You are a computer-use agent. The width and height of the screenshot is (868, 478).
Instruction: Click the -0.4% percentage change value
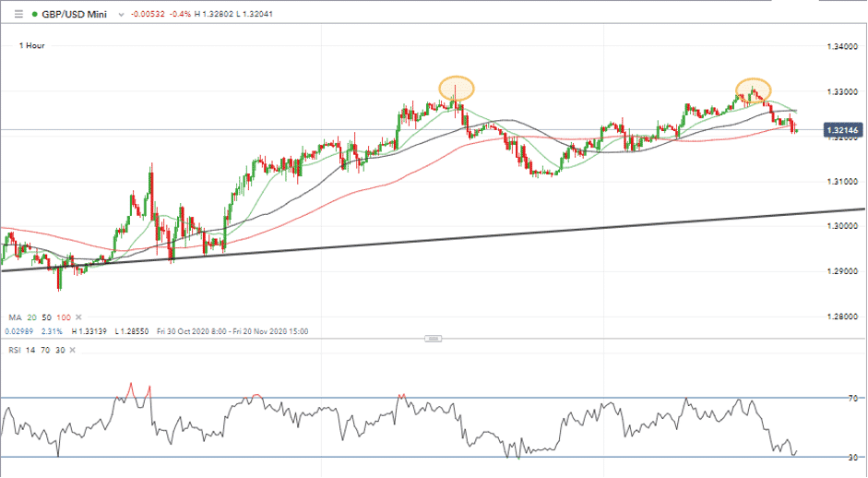(181, 14)
